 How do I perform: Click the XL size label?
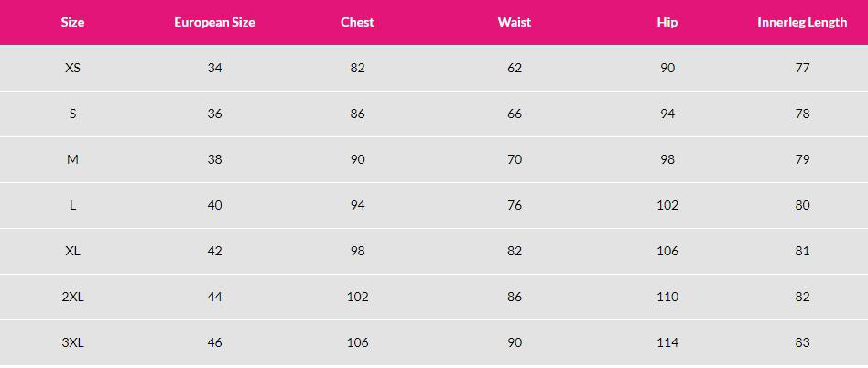click(72, 251)
